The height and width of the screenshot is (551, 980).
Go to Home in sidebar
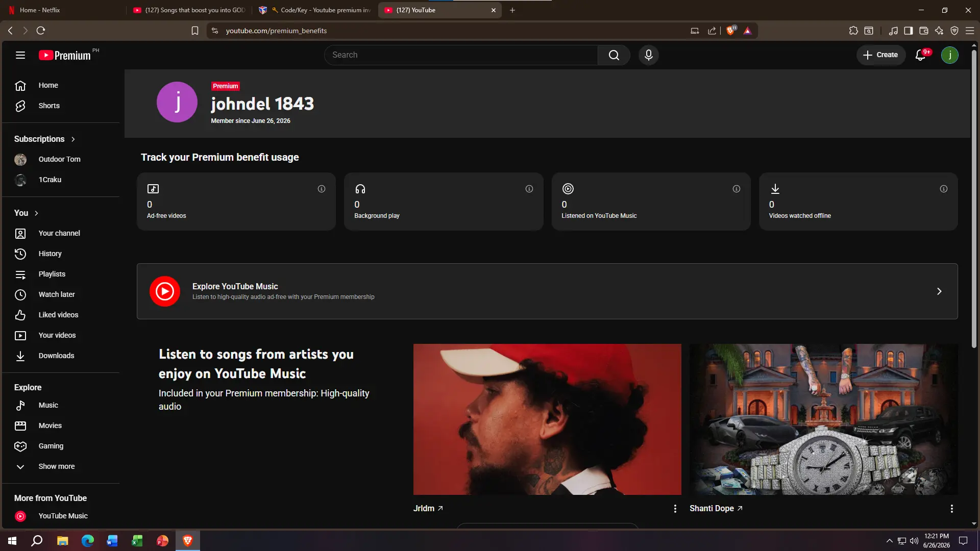tap(61, 85)
